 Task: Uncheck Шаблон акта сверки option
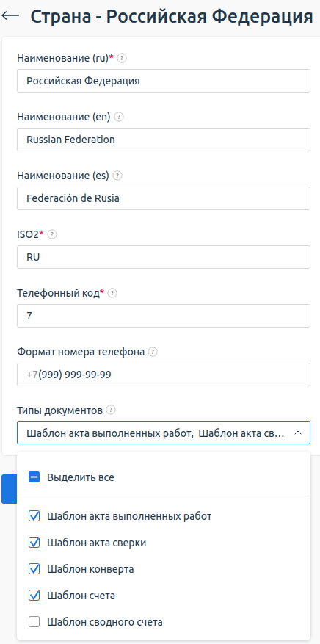point(34,543)
